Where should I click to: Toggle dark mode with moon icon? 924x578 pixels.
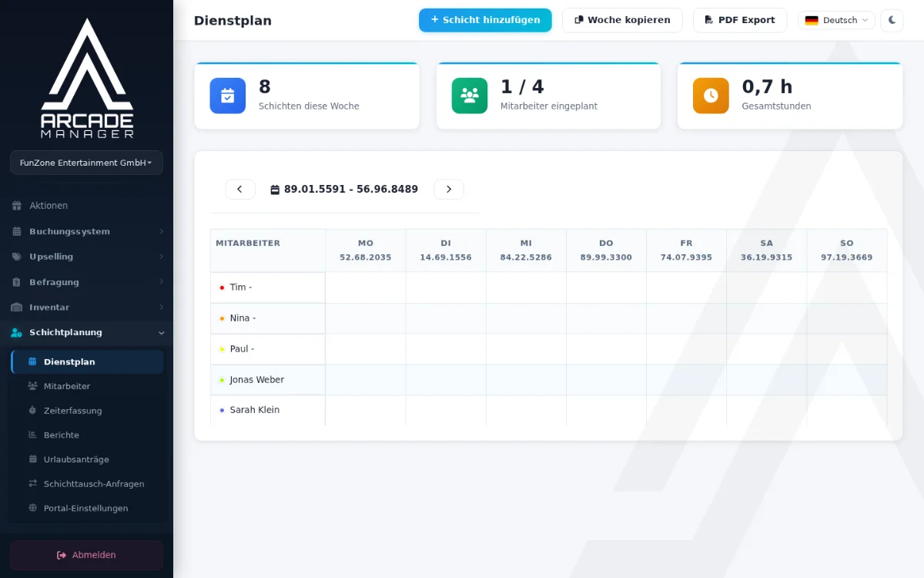tap(892, 20)
